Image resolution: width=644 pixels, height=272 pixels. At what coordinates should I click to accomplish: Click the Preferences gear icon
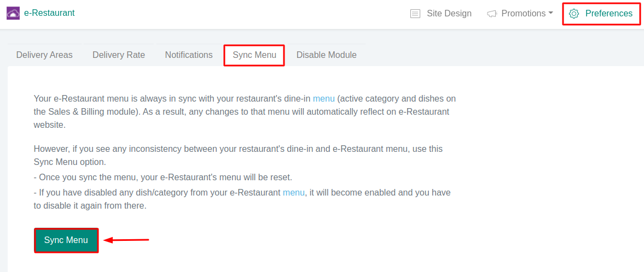[574, 14]
